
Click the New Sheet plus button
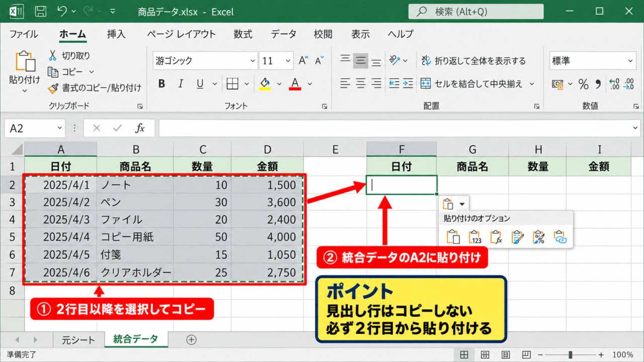(191, 340)
